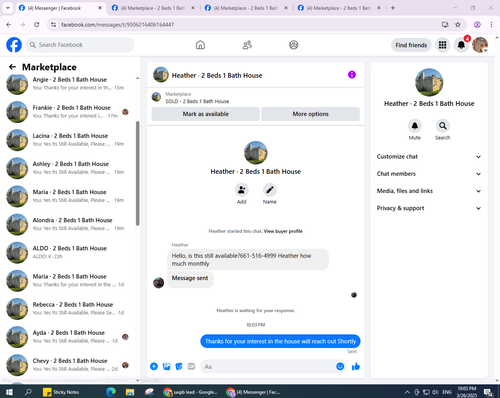Open the Friends icon in top navigation
Image resolution: width=500 pixels, height=398 pixels.
click(247, 45)
